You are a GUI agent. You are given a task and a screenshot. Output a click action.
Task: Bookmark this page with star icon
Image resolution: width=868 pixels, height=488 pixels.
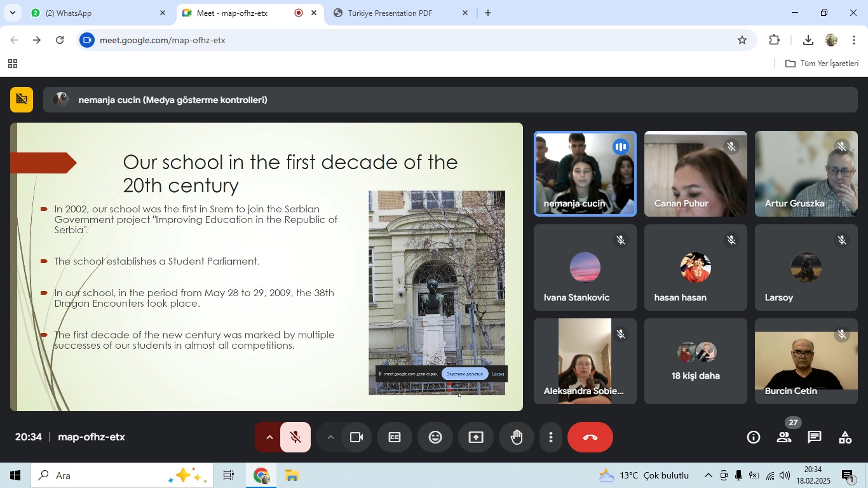(x=742, y=40)
